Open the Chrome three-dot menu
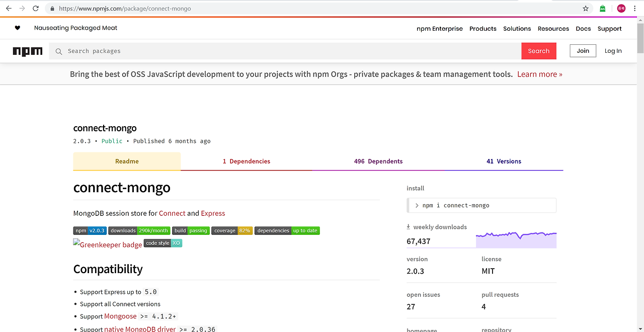This screenshot has width=644, height=332. 635,9
